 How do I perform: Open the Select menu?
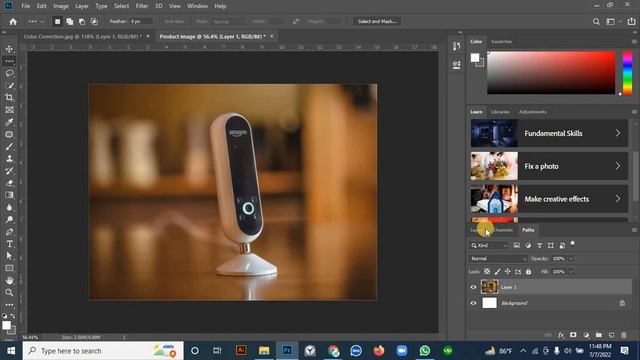[121, 6]
